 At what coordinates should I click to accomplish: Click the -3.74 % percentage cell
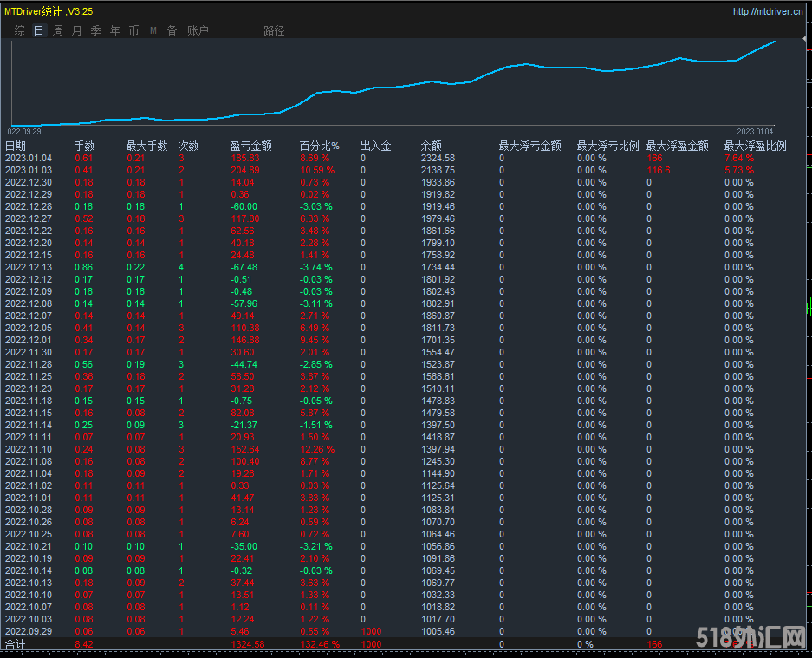[316, 267]
